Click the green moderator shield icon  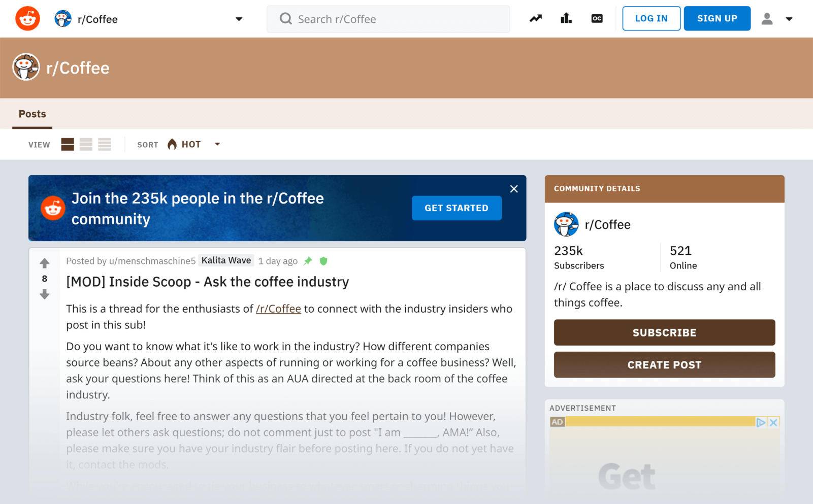(x=323, y=261)
